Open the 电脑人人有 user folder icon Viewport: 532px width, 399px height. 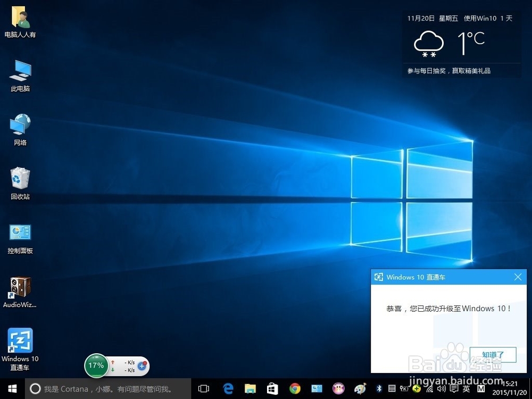point(20,22)
